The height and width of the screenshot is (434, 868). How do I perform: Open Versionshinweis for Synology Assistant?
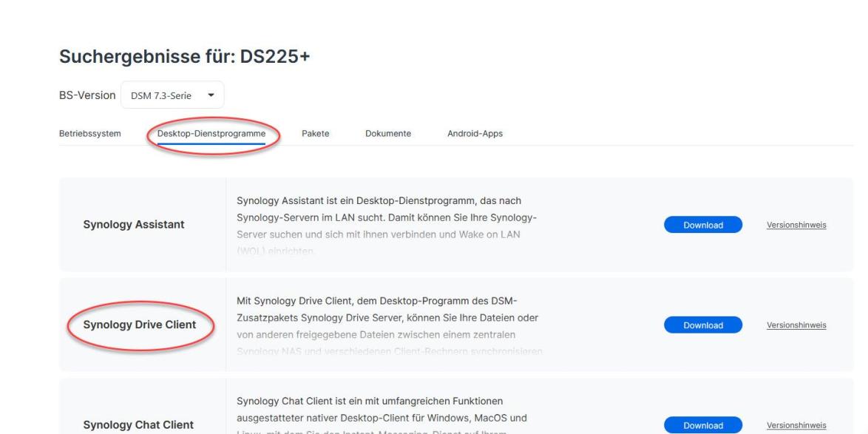pyautogui.click(x=796, y=226)
